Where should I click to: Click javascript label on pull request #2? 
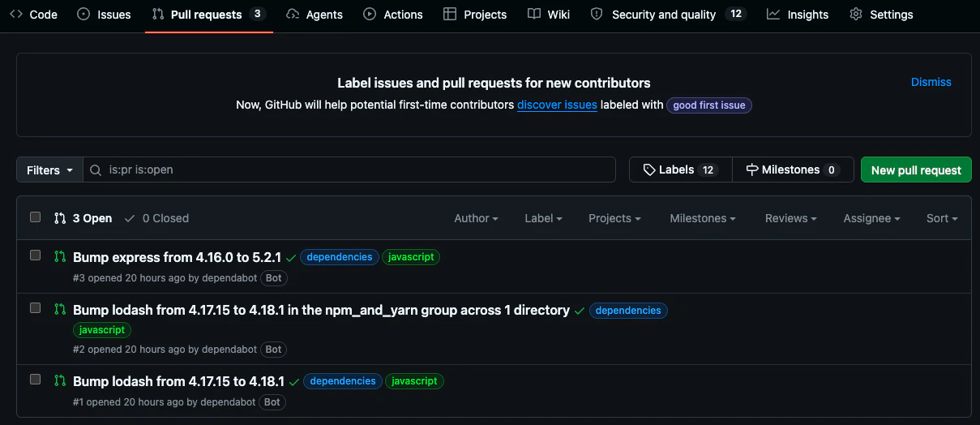pyautogui.click(x=102, y=330)
